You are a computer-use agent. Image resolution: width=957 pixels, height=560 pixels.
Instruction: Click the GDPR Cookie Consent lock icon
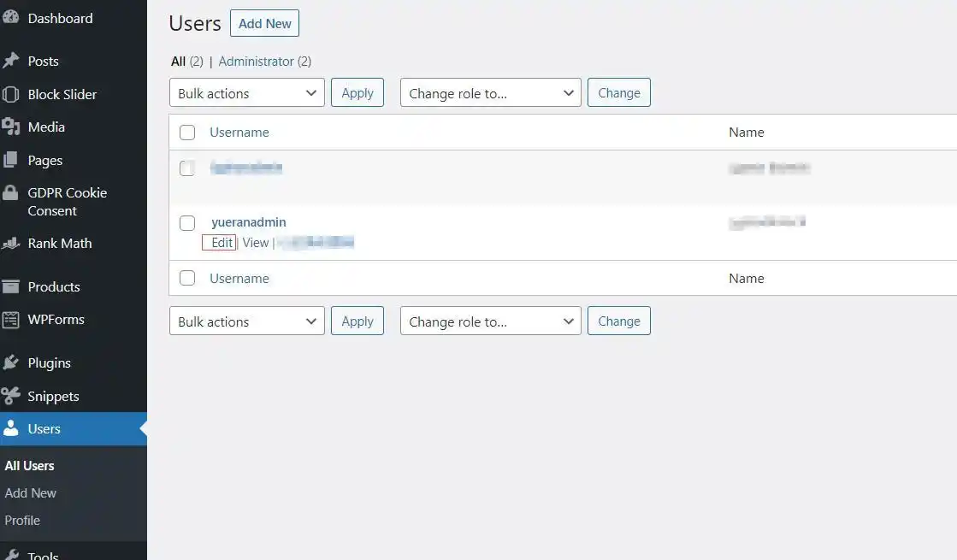click(x=10, y=193)
